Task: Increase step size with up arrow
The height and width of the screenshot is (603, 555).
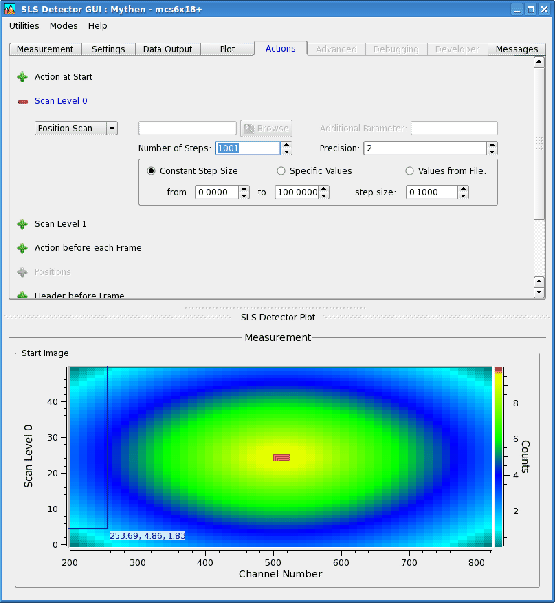Action: (463, 189)
